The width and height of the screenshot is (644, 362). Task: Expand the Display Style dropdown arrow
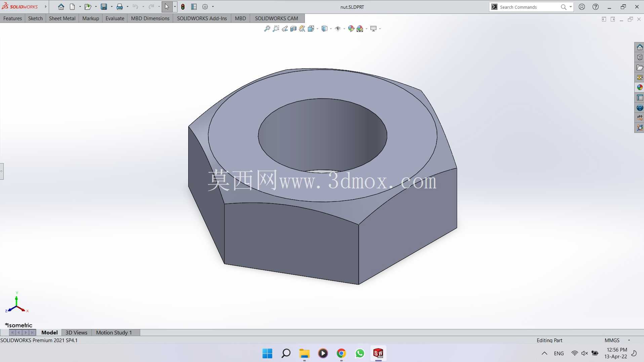(x=331, y=29)
